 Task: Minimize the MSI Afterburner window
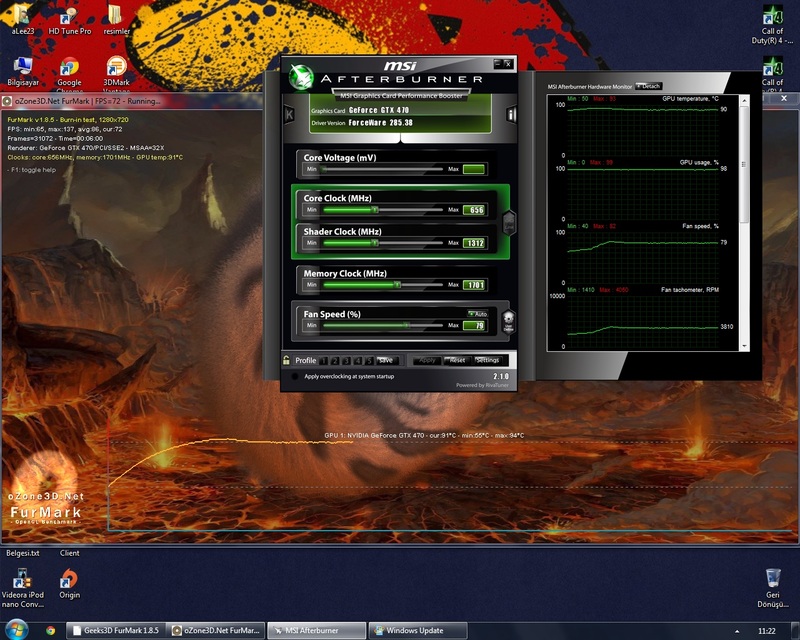tap(497, 63)
